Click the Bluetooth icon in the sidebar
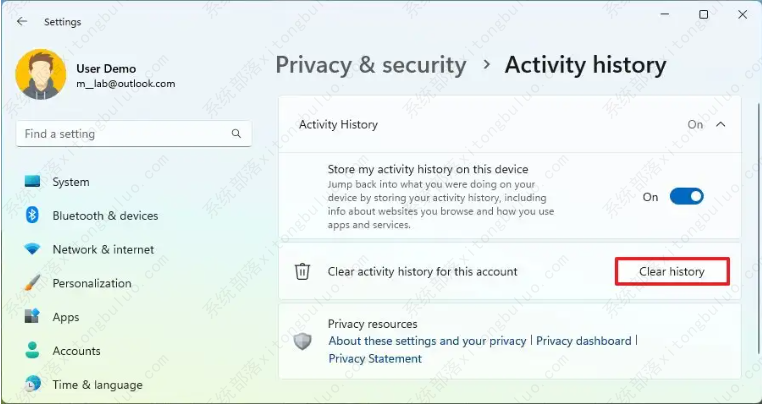Screen dimensions: 762x404 [33, 215]
